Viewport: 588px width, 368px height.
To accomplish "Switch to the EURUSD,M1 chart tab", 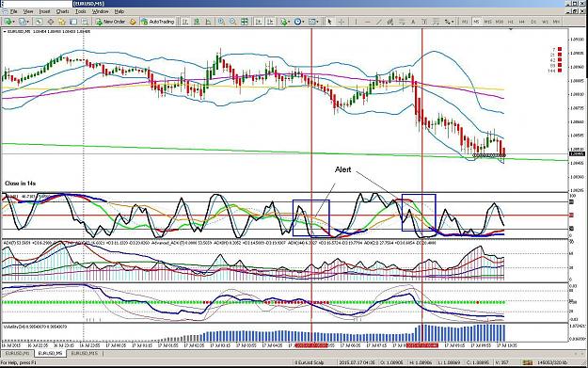I will pos(17,353).
